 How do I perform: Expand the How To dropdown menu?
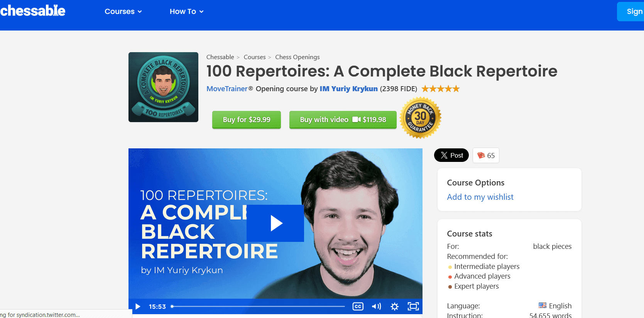(x=186, y=12)
